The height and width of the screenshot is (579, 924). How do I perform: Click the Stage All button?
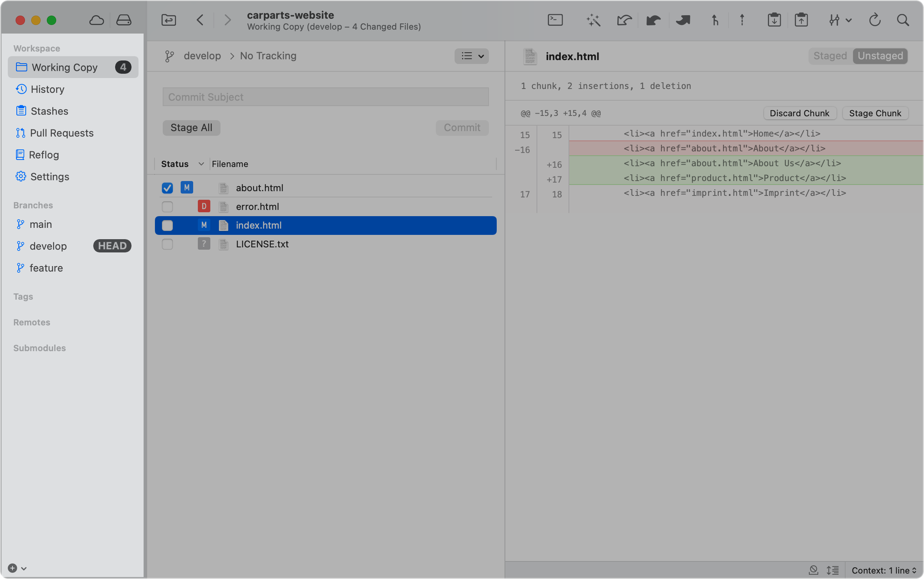(191, 128)
